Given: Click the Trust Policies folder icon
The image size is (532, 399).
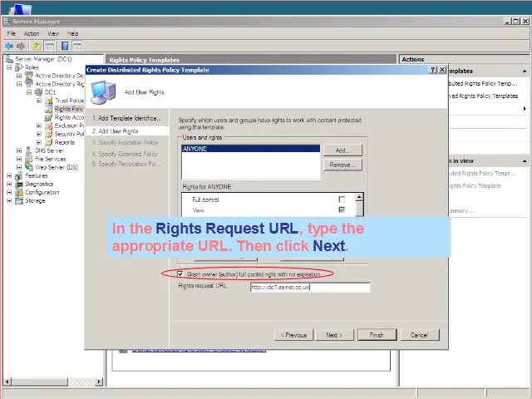Looking at the screenshot, I should pyautogui.click(x=49, y=101).
